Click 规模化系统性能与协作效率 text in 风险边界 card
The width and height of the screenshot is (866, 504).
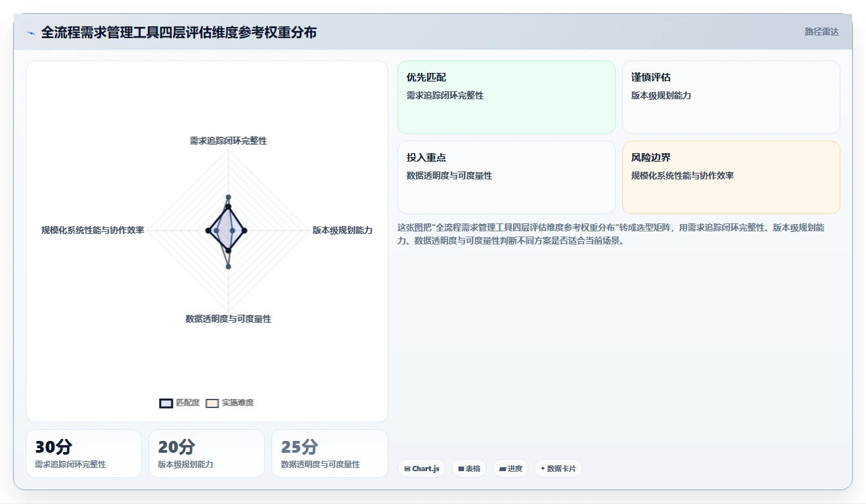tap(683, 175)
